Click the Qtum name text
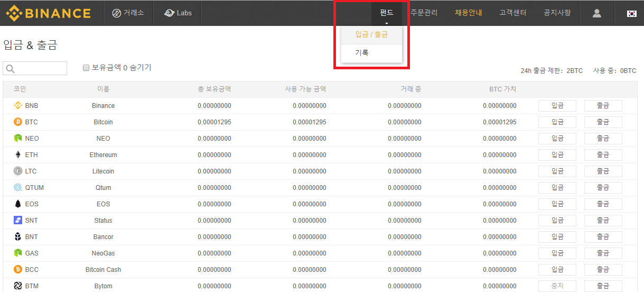Viewport: 644px width, 292px height. [x=103, y=188]
